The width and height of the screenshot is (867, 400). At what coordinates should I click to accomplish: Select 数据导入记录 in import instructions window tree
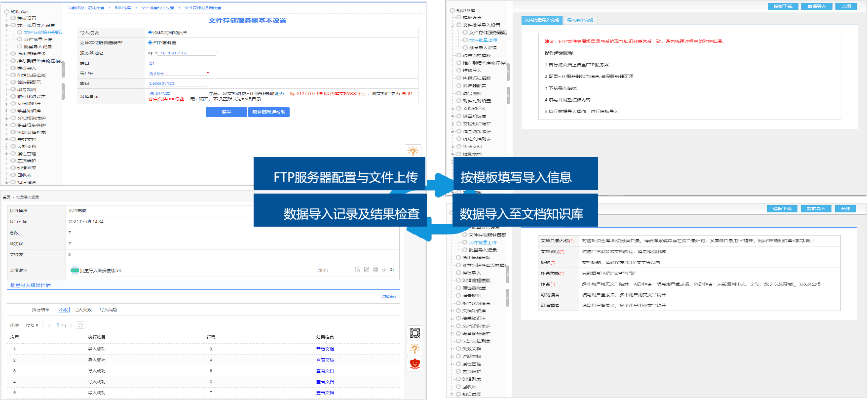[x=483, y=47]
